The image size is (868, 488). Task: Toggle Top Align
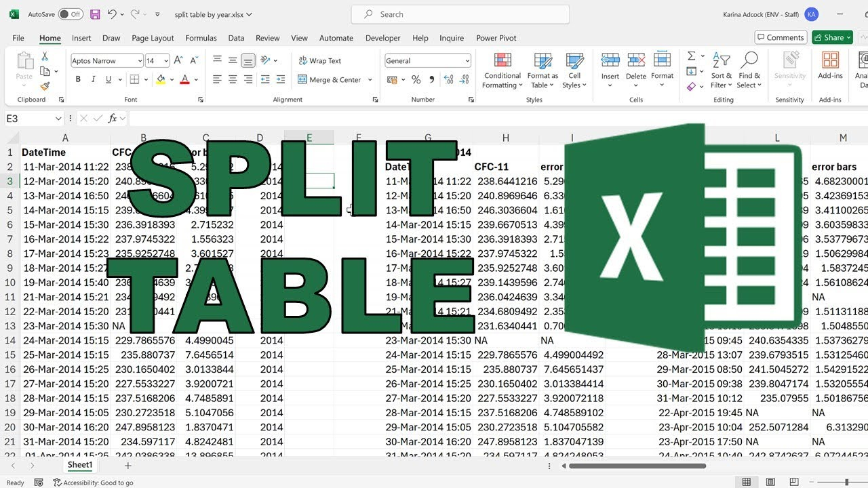click(217, 60)
